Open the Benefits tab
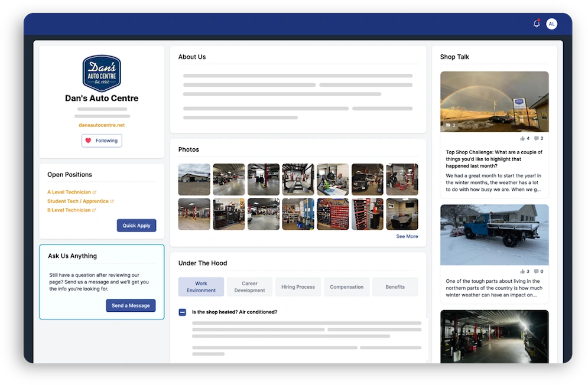Screen dimensions: 588x385 pyautogui.click(x=395, y=287)
